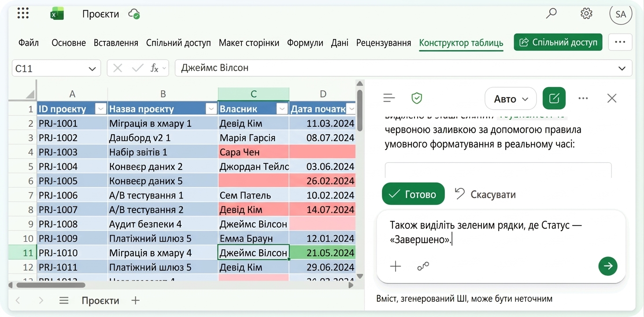
Task: Select the date cell 26.02.2024
Action: pyautogui.click(x=322, y=181)
